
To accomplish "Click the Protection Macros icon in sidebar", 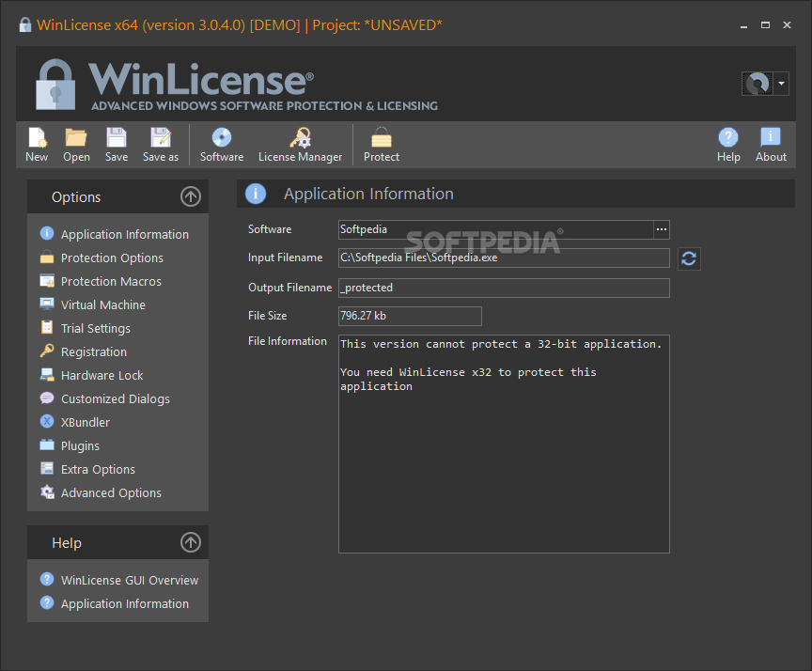I will point(47,281).
